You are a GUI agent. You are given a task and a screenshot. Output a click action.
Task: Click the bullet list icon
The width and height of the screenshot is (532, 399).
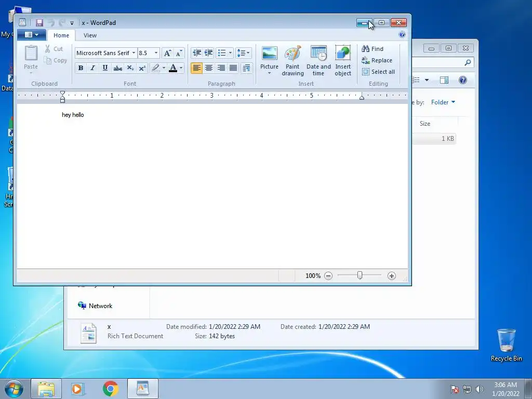click(x=222, y=53)
